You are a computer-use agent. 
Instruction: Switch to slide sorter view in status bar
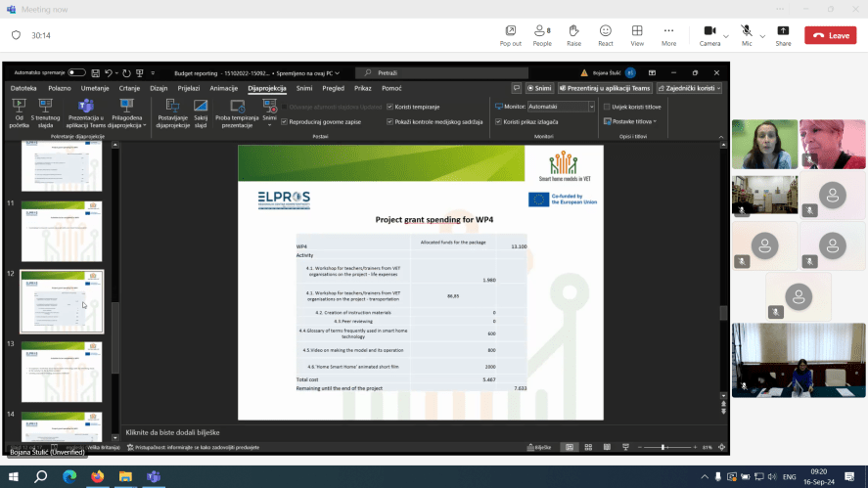click(x=588, y=447)
